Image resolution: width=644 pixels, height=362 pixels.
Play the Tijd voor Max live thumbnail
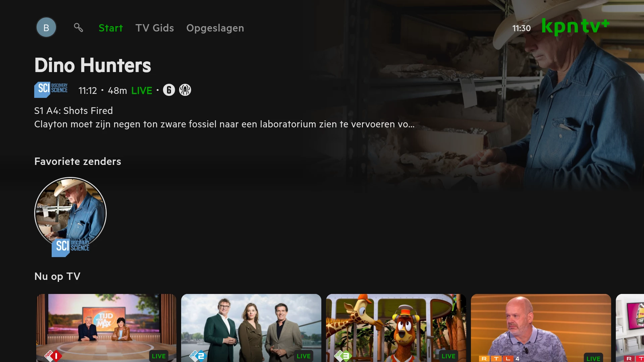click(106, 328)
